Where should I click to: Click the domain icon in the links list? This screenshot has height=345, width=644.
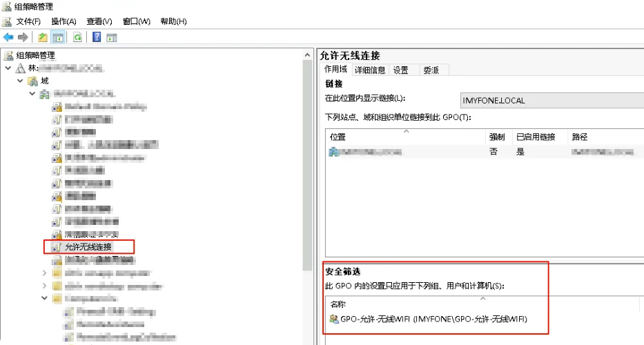333,152
